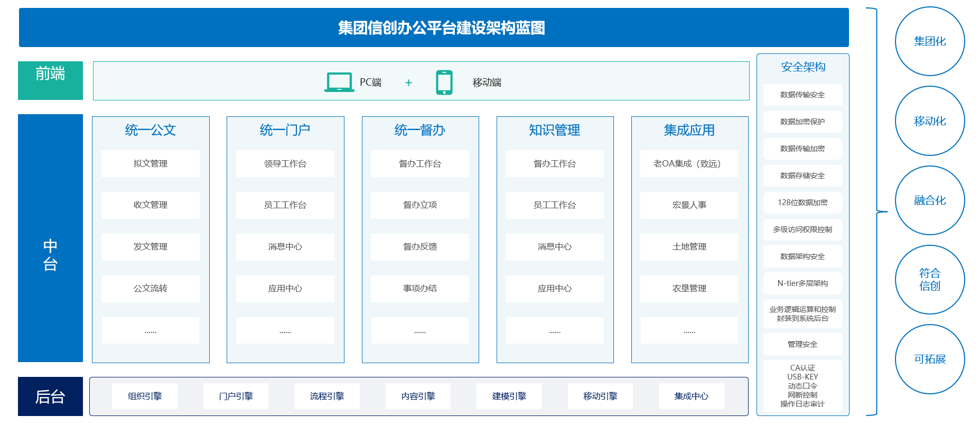Open the 土地管理 integration box
This screenshot has width=980, height=425.
(689, 247)
